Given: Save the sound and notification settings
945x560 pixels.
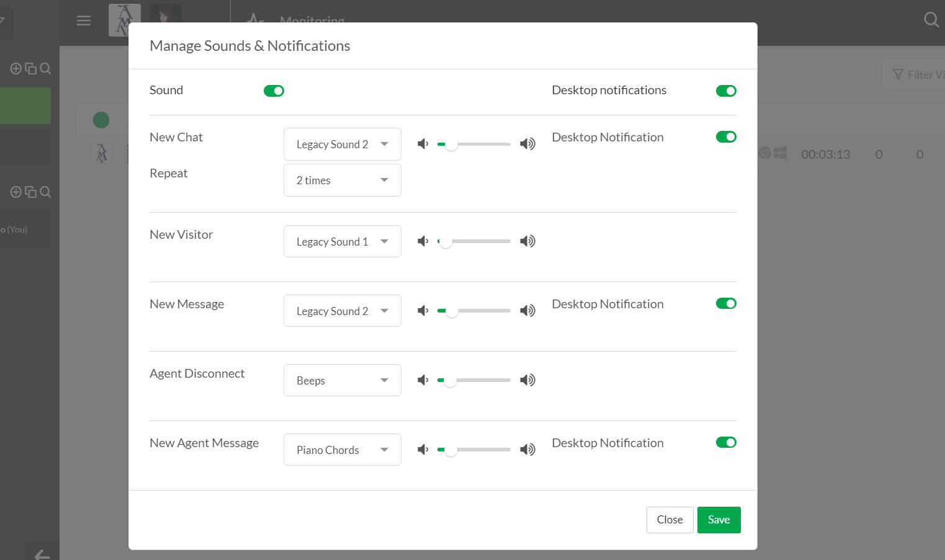Looking at the screenshot, I should pos(719,520).
